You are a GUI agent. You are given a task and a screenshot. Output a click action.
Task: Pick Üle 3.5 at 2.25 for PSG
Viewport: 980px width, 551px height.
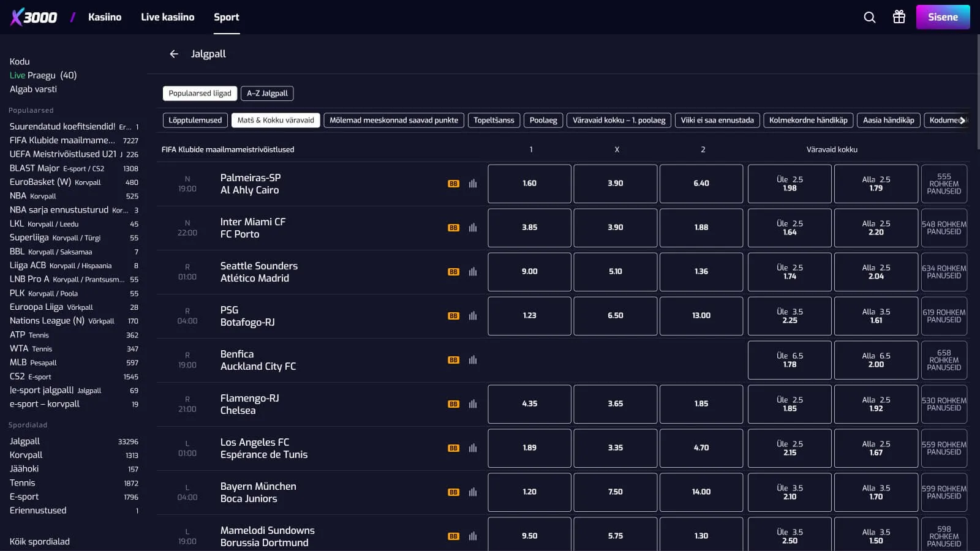point(790,316)
